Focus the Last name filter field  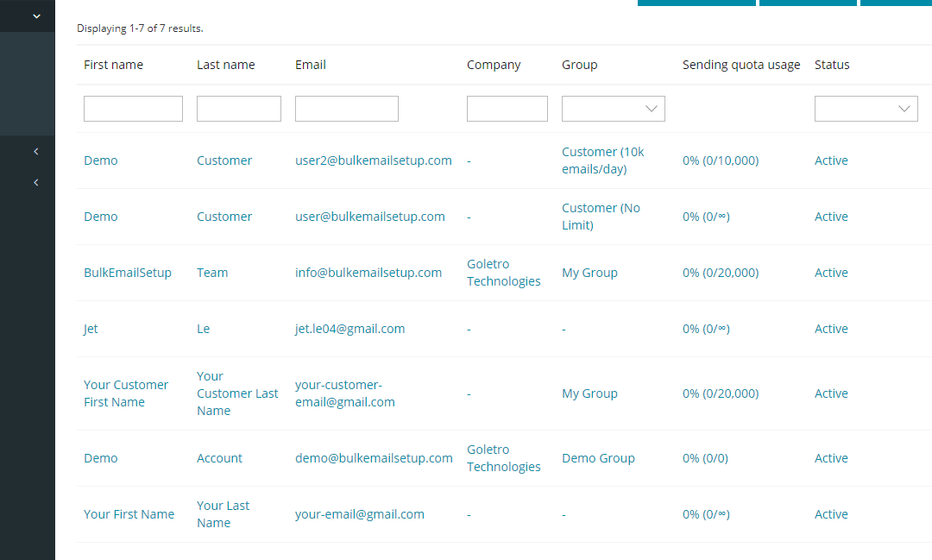click(238, 109)
